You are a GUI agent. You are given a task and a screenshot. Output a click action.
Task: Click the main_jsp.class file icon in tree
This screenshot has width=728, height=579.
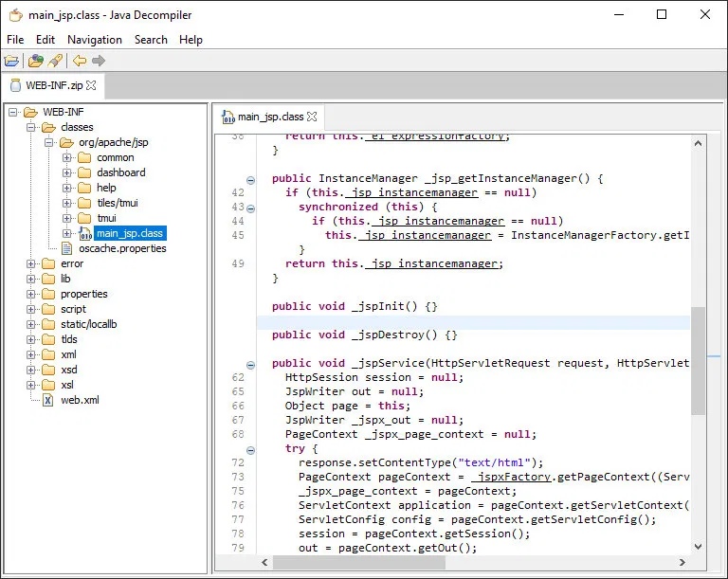85,233
